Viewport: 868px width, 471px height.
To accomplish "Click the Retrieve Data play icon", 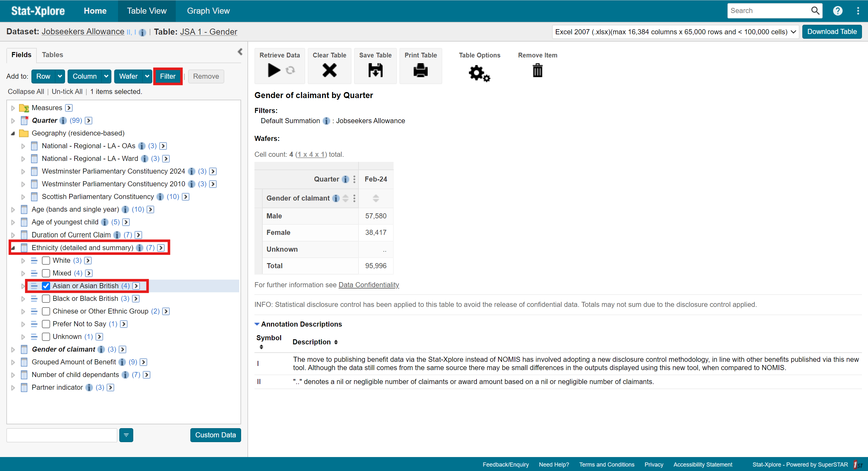I will point(273,70).
